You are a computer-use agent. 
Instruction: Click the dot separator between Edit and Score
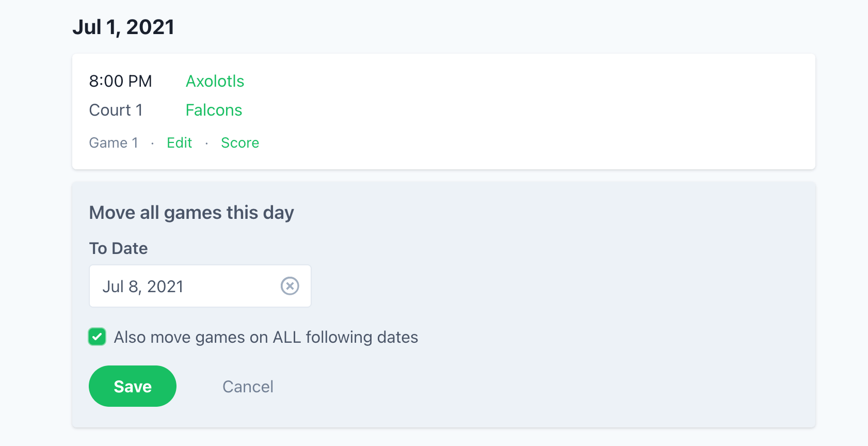(206, 144)
